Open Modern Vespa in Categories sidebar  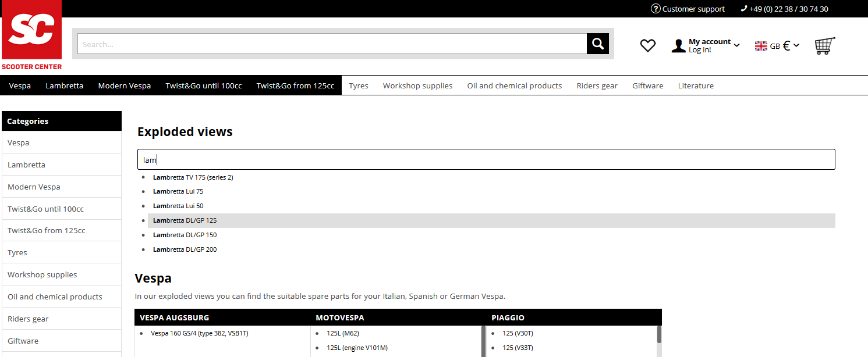pos(62,187)
